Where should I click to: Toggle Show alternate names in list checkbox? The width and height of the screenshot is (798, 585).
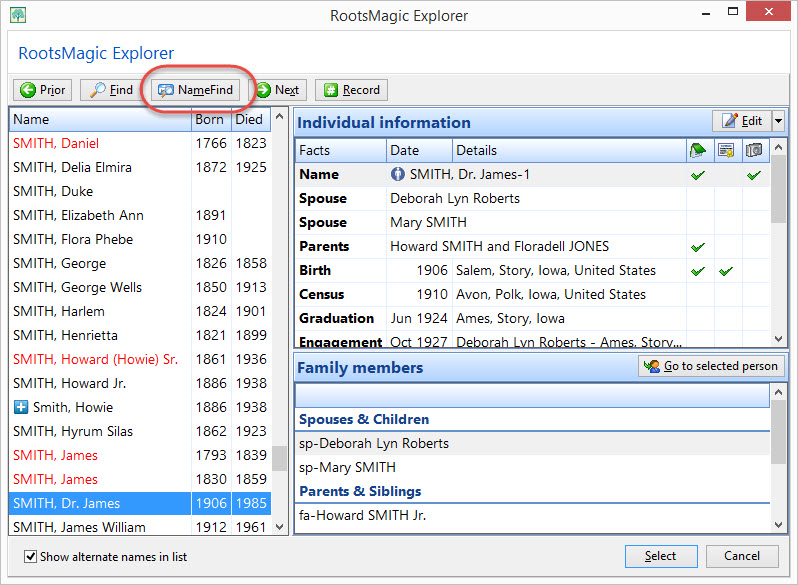point(31,556)
